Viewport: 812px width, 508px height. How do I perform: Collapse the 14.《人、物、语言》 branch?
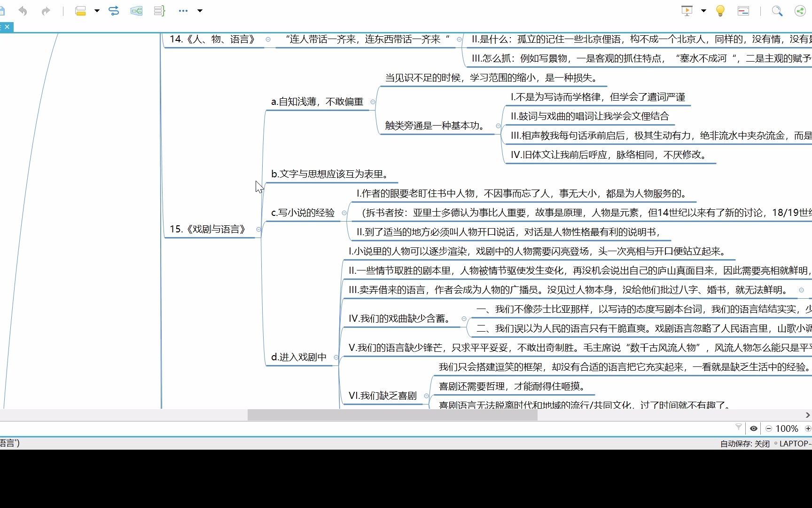tap(268, 40)
